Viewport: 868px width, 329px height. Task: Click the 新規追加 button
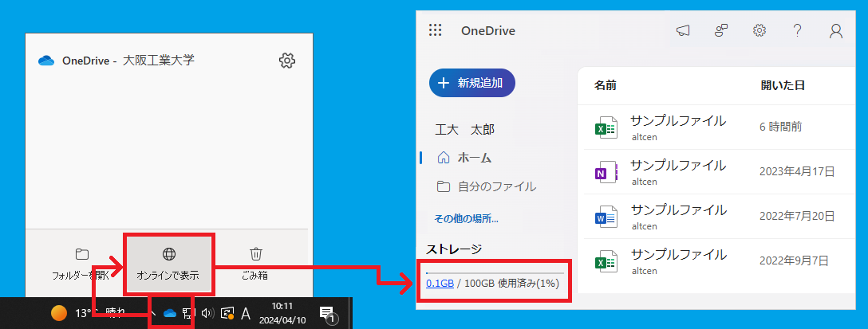pos(472,83)
